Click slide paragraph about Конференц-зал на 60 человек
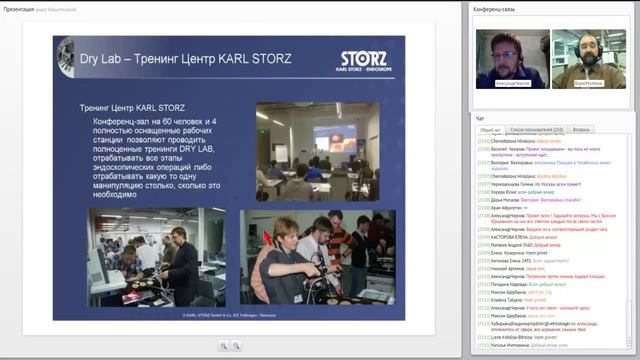This screenshot has width=640, height=360. [x=157, y=158]
